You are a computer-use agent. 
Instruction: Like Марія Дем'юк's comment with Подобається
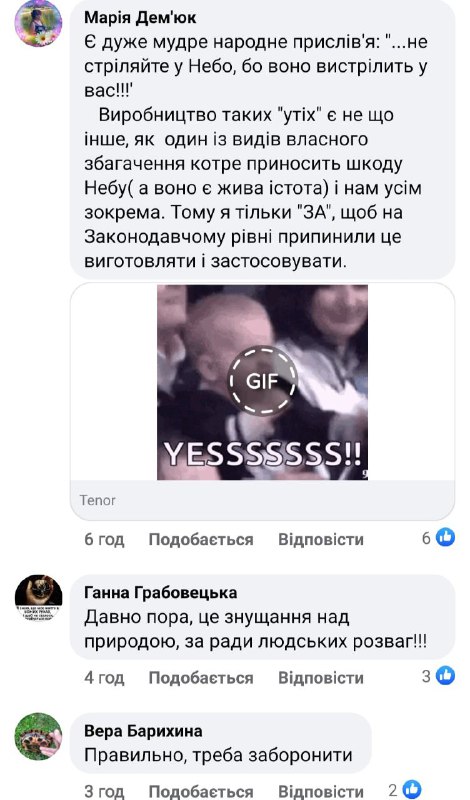tap(201, 539)
